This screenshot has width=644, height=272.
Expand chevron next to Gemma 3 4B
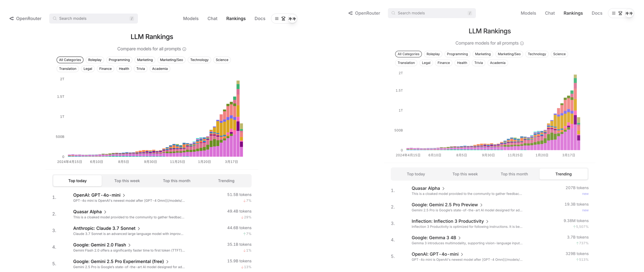pos(460,238)
